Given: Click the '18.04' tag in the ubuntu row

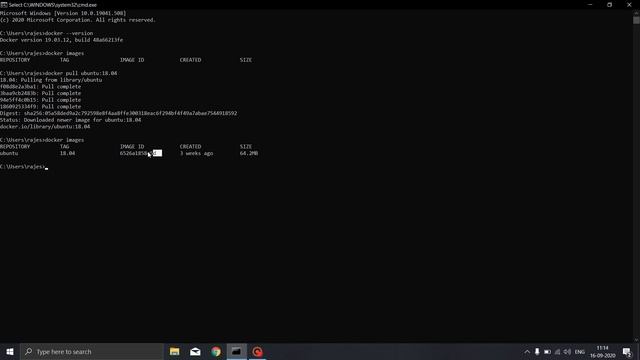Looking at the screenshot, I should pos(67,153).
